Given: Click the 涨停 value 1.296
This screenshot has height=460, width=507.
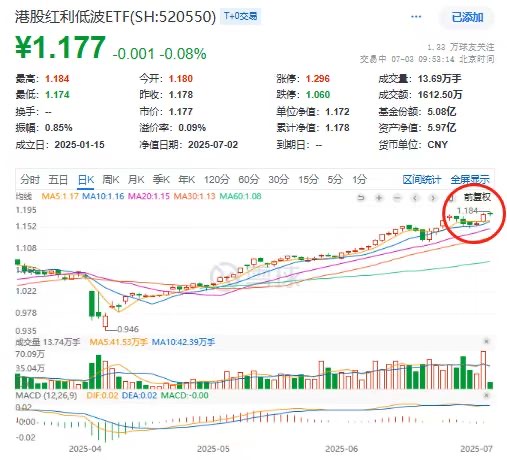Looking at the screenshot, I should (318, 79).
